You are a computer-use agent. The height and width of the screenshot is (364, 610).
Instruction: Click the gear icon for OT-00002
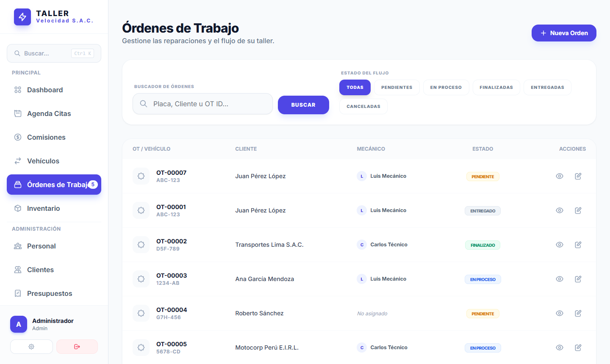coord(141,245)
